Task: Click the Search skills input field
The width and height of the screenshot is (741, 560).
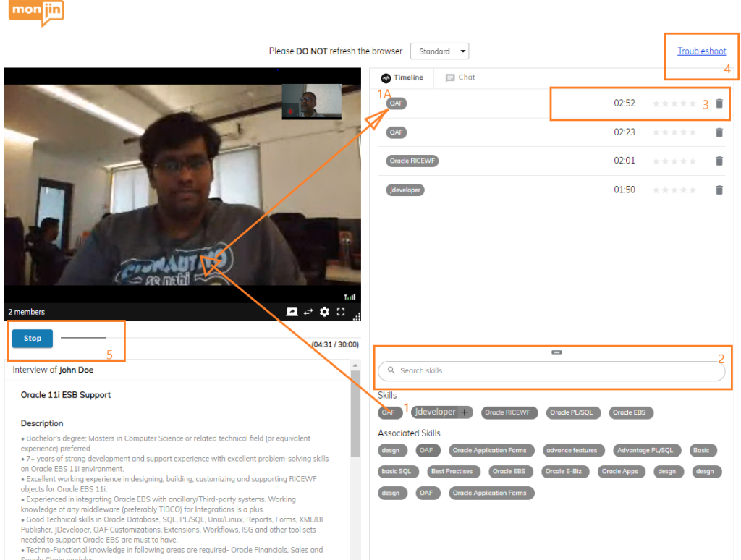Action: pos(551,370)
